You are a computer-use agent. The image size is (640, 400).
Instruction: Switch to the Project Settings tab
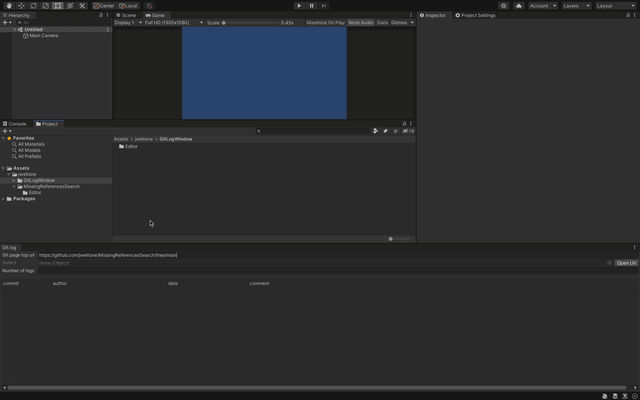476,15
